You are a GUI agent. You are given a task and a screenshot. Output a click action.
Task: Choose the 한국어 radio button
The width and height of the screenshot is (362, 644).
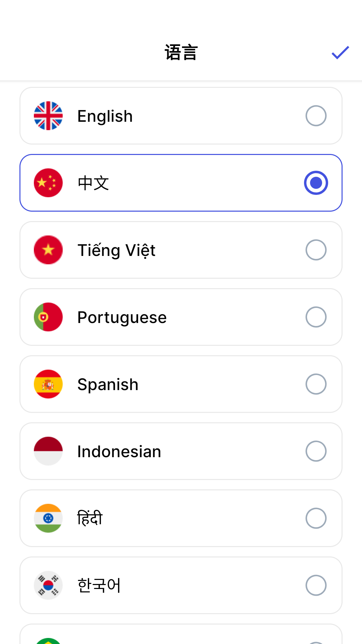point(316,585)
